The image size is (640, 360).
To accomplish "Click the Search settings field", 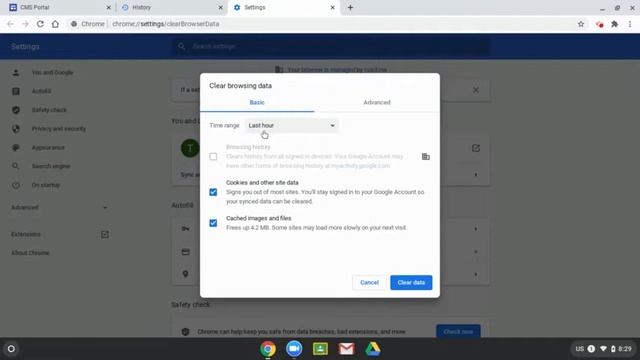I will point(331,47).
